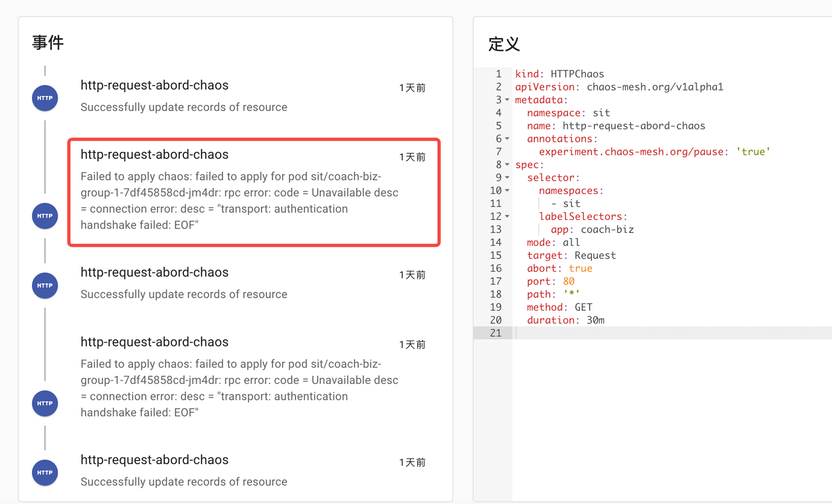The image size is (832, 504).
Task: Click the HTTP icon in the red-highlighted event
Action: [x=45, y=216]
